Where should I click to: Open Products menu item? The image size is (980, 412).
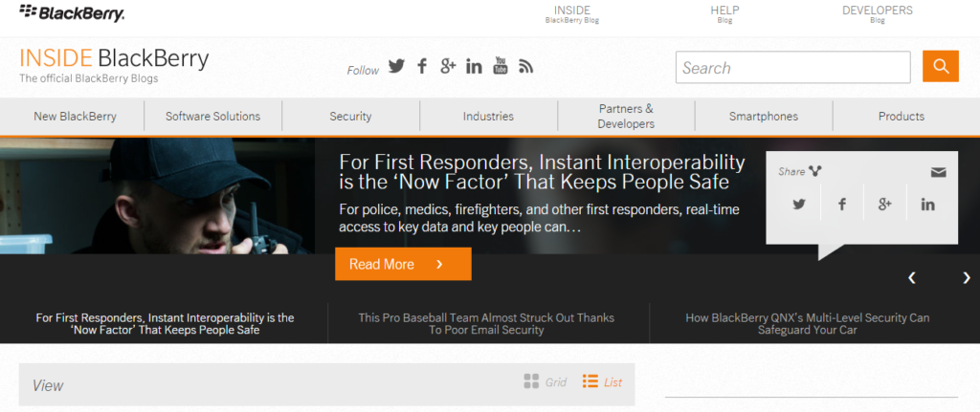(x=902, y=116)
